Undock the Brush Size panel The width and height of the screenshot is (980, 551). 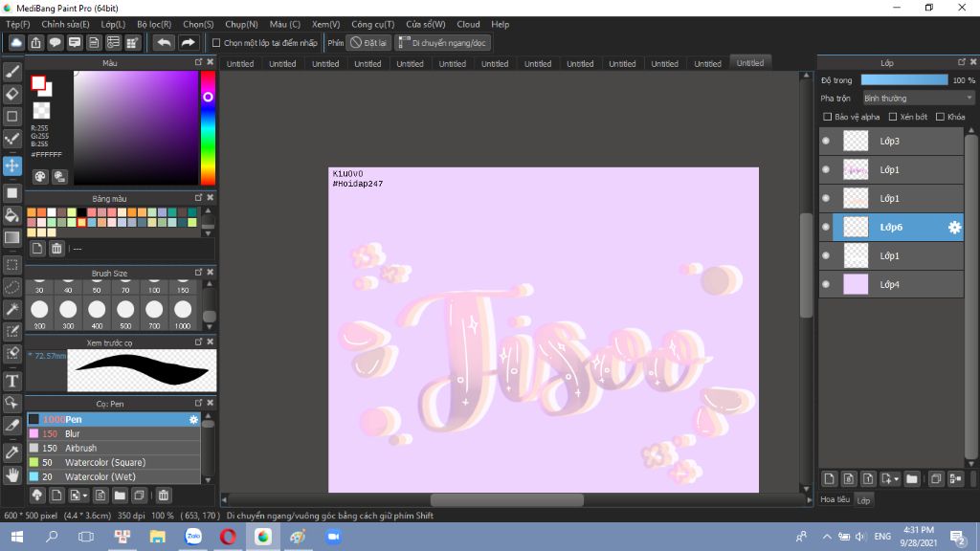click(199, 273)
